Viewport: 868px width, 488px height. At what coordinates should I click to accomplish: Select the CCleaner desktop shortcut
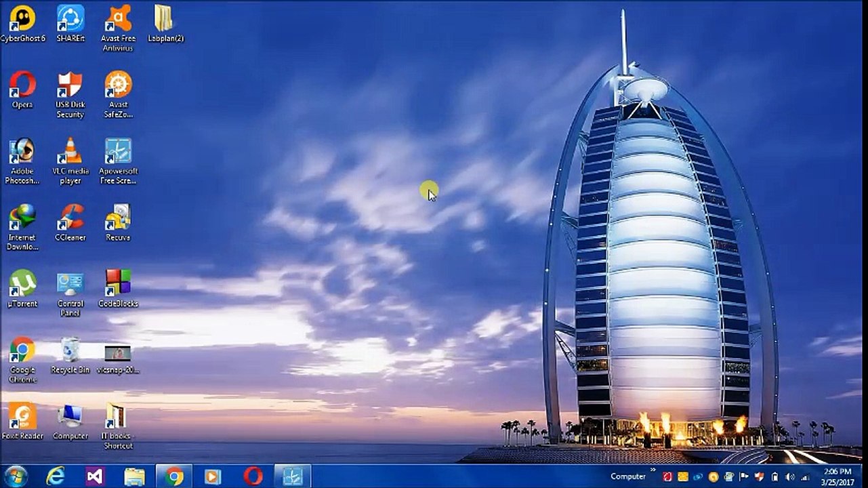pos(70,223)
